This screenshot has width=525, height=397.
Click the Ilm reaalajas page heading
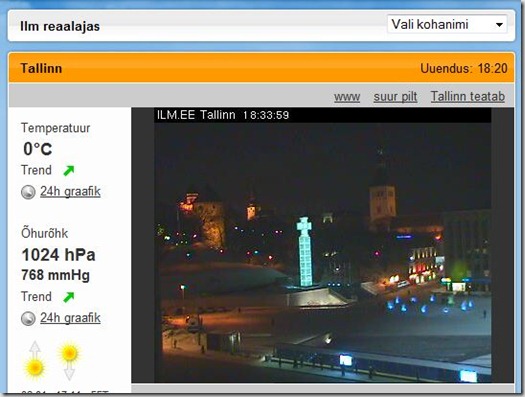click(60, 26)
